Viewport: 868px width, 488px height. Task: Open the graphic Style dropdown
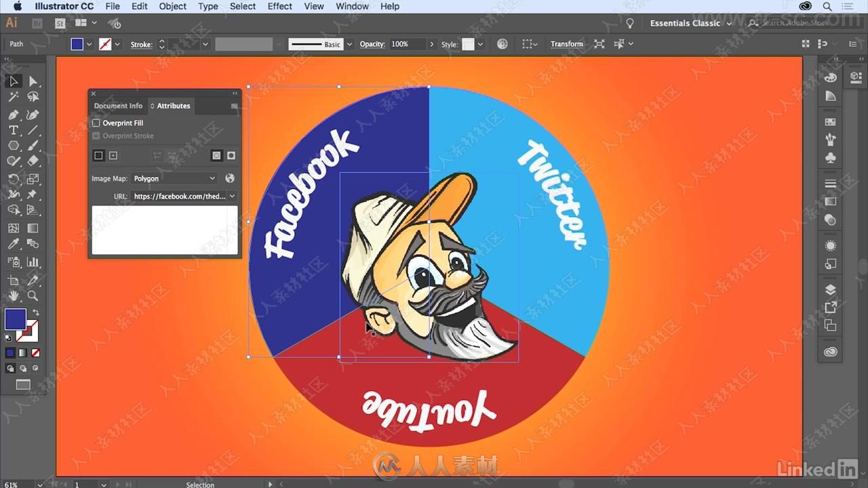coord(480,44)
